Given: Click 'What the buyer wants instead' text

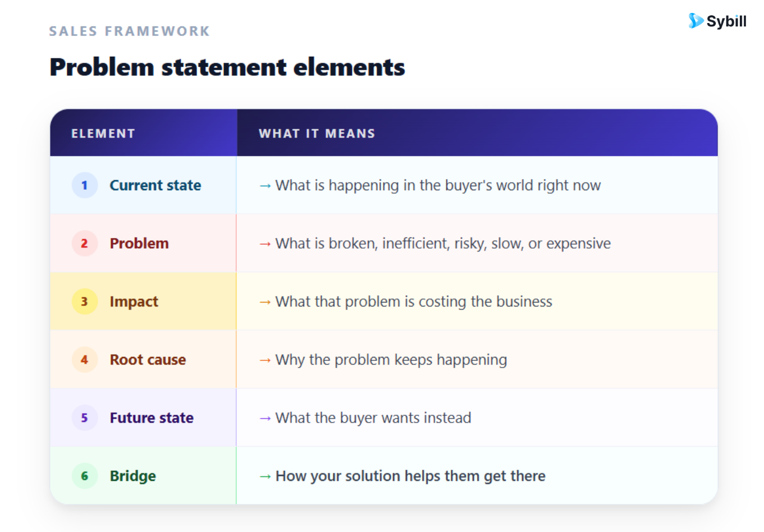Looking at the screenshot, I should pyautogui.click(x=373, y=418).
